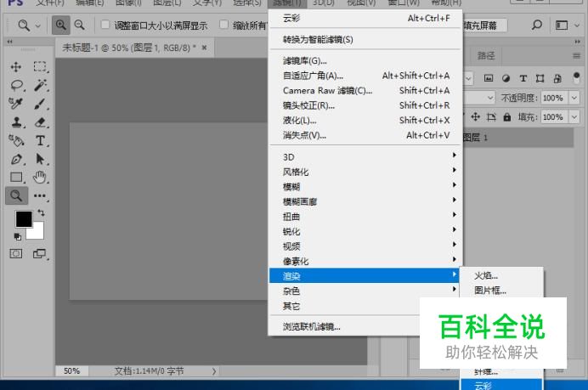Open the workspace switcher dropdown
This screenshot has height=390, width=588.
[x=577, y=25]
